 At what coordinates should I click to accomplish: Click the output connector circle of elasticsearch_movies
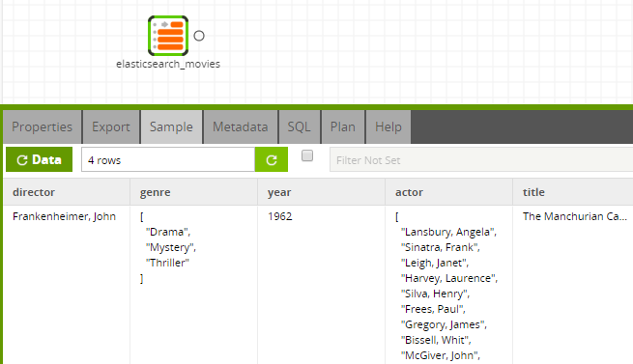coord(199,36)
